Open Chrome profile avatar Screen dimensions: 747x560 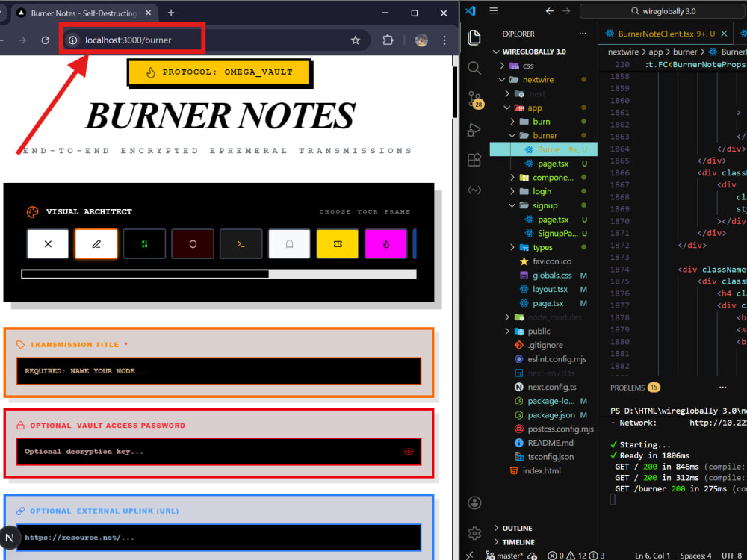[x=421, y=40]
